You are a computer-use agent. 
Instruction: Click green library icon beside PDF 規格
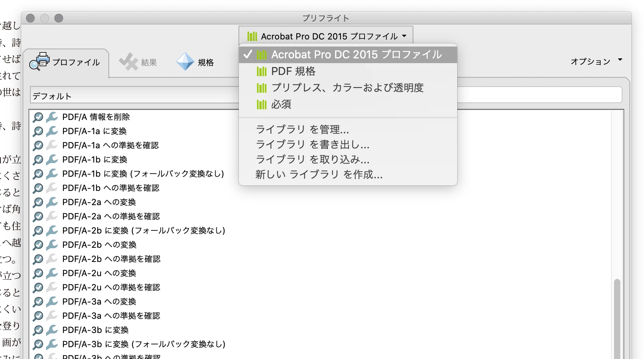(262, 71)
